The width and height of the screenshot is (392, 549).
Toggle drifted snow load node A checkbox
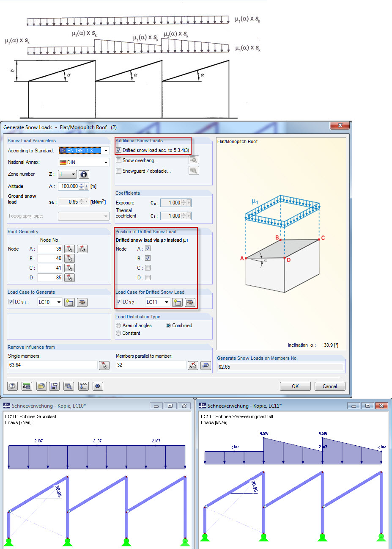click(148, 248)
